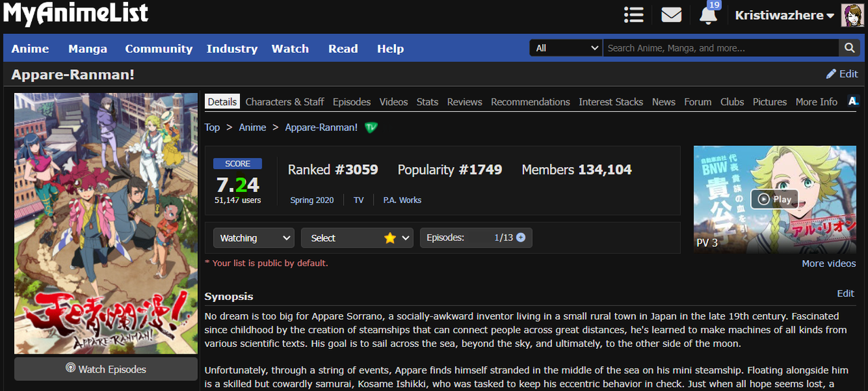Open the Watch menu

[x=290, y=49]
